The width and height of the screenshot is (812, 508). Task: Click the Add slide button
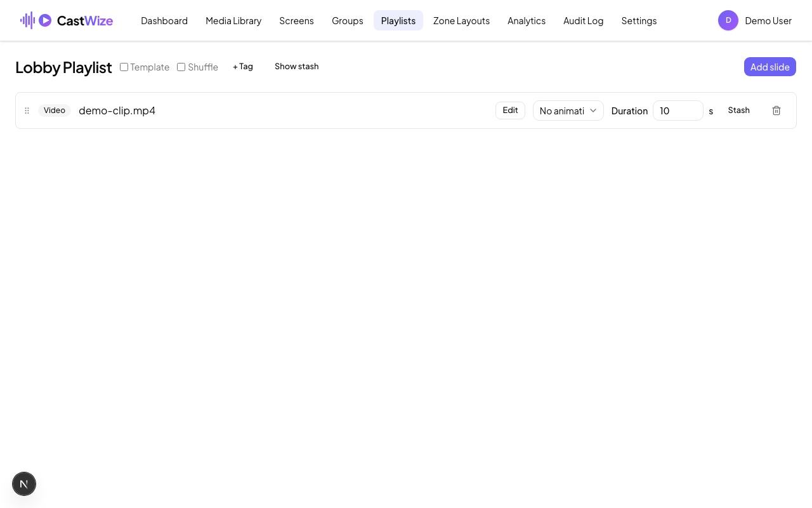pyautogui.click(x=770, y=67)
